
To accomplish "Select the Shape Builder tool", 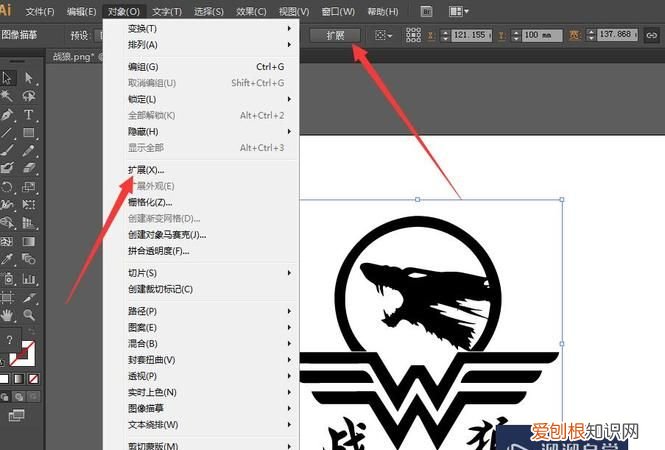I will (x=7, y=223).
